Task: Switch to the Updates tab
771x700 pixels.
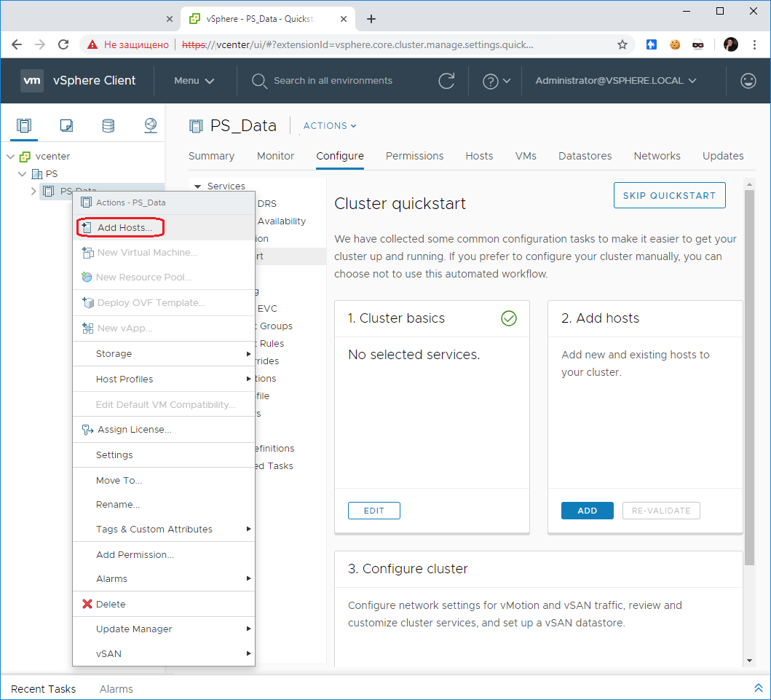Action: tap(723, 156)
